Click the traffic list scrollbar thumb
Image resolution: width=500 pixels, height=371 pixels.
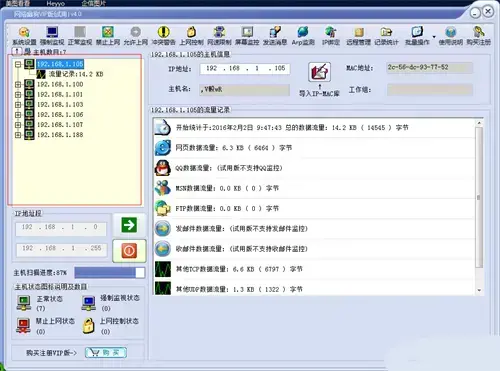pos(479,197)
